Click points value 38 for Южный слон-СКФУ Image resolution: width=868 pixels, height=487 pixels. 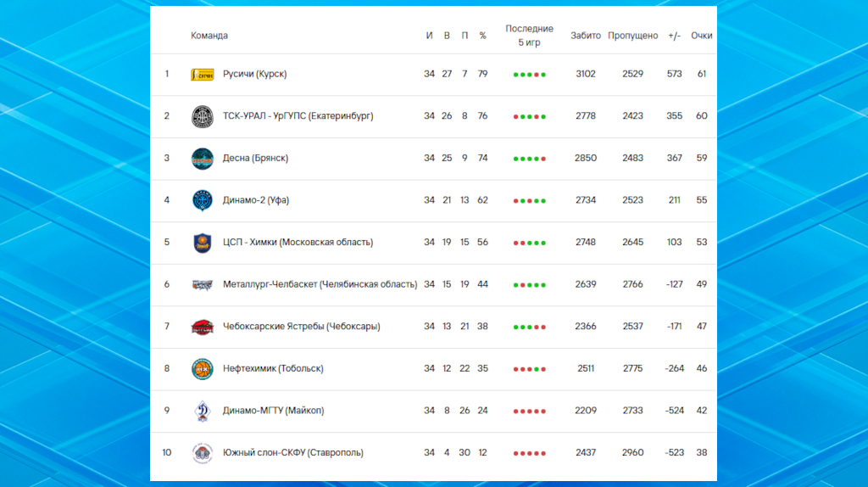701,453
